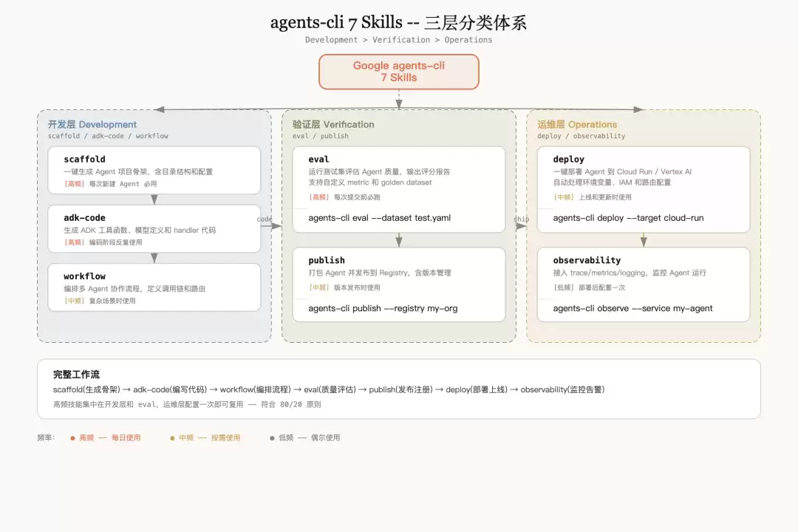Click the gray dot beside "低频" legend

coord(272,438)
